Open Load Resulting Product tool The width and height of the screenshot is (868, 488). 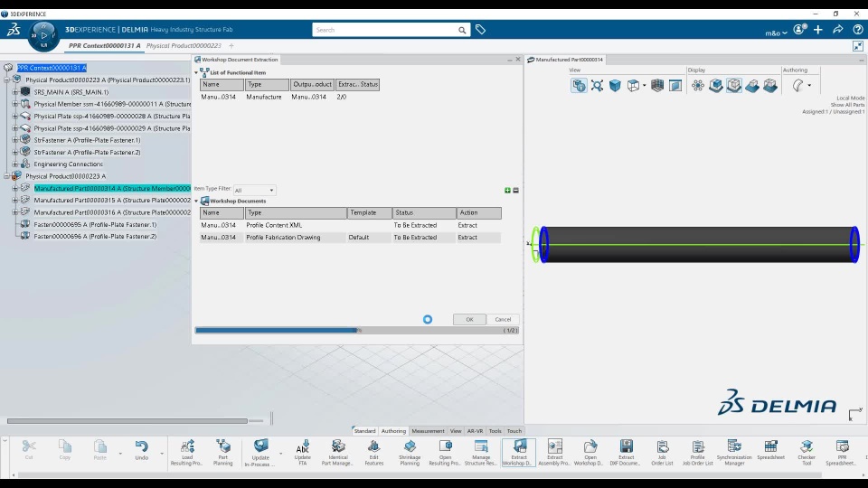point(187,452)
